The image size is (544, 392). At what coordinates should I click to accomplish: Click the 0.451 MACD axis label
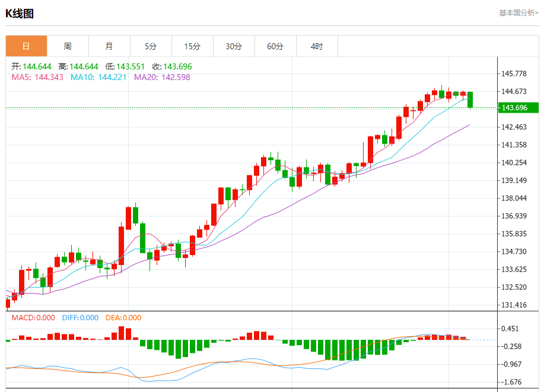coord(510,329)
